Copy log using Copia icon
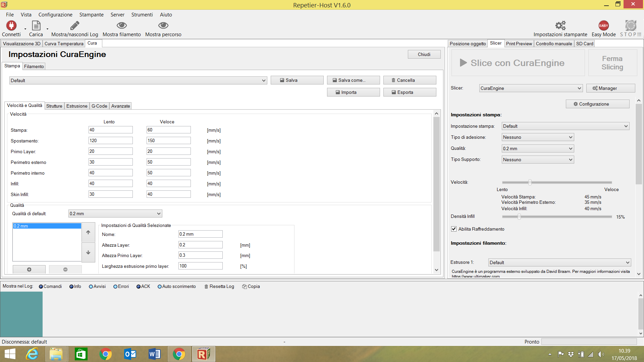 point(245,287)
